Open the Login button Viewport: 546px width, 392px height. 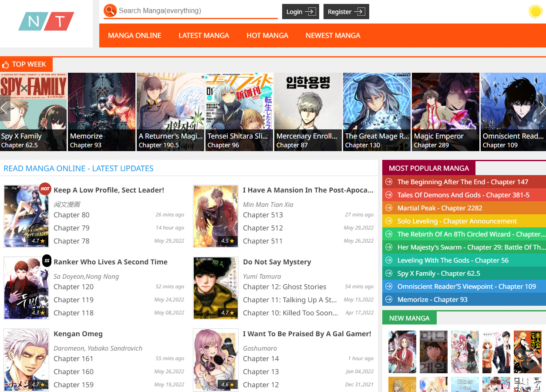[300, 12]
